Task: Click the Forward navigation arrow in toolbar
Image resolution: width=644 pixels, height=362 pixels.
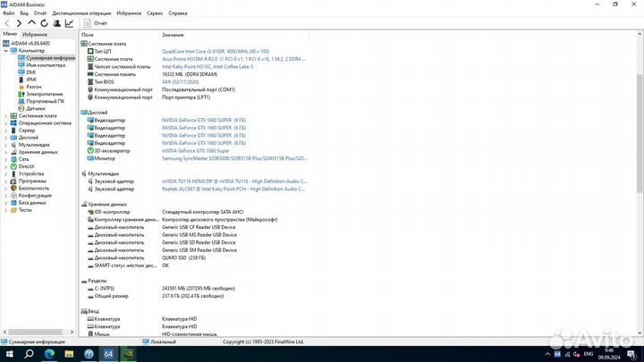Action: [20, 23]
